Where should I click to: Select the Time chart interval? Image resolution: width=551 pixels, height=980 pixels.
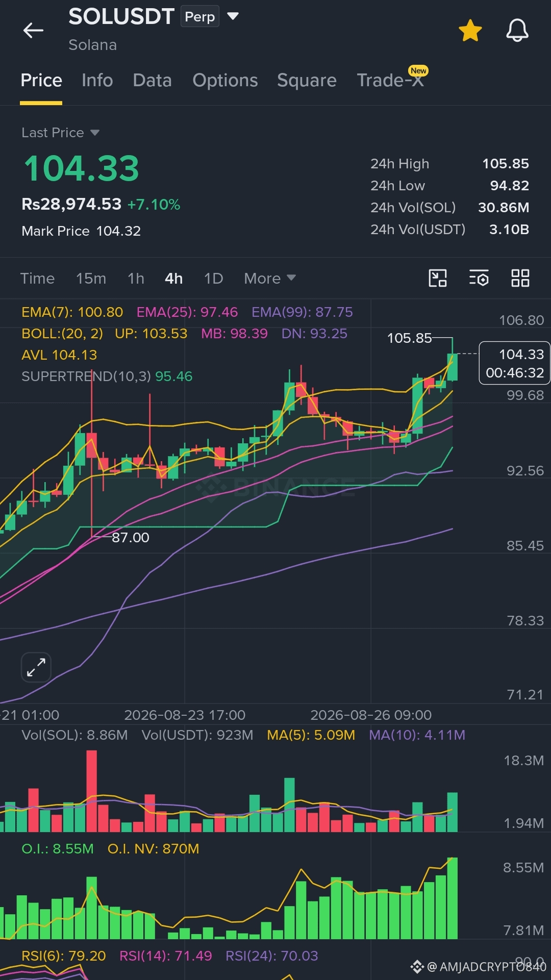tap(37, 279)
